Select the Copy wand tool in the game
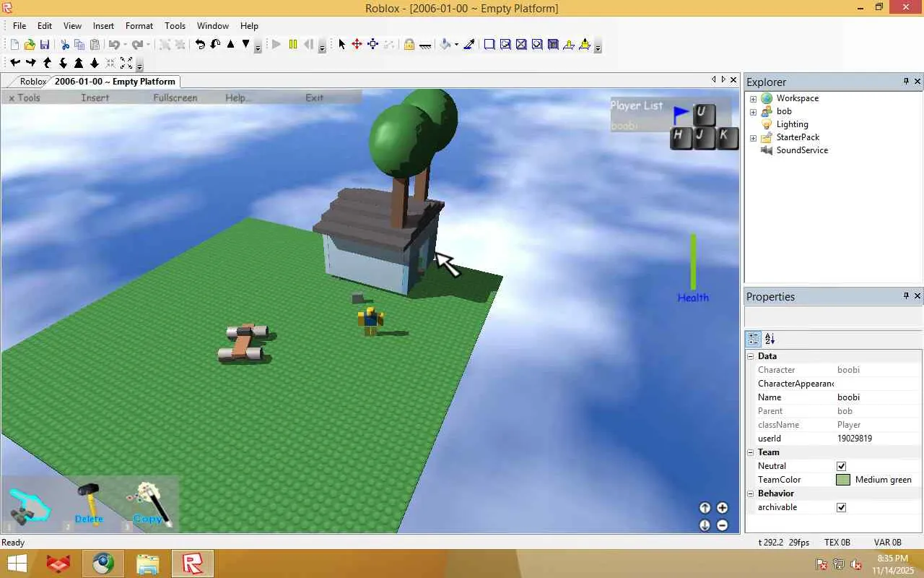Viewport: 924px width, 578px height. coord(150,503)
